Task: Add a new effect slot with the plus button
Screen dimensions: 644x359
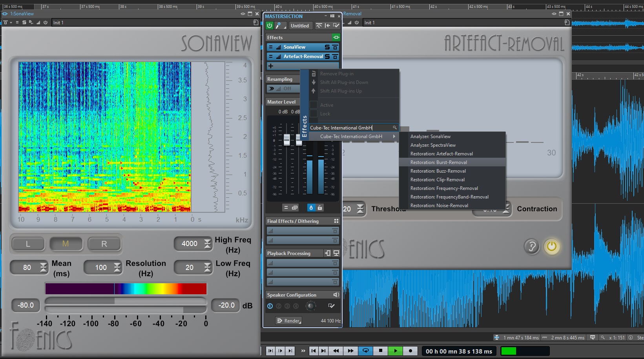Action: click(271, 66)
